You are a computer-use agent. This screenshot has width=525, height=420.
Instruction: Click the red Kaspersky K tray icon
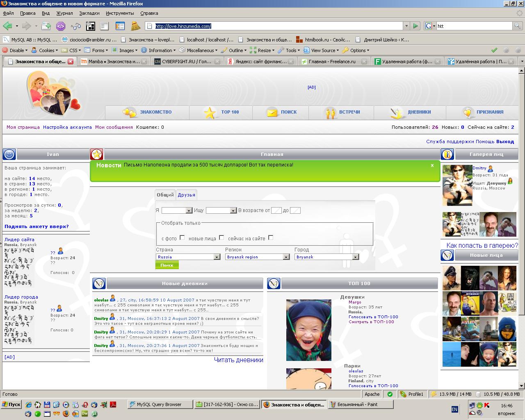(x=487, y=406)
